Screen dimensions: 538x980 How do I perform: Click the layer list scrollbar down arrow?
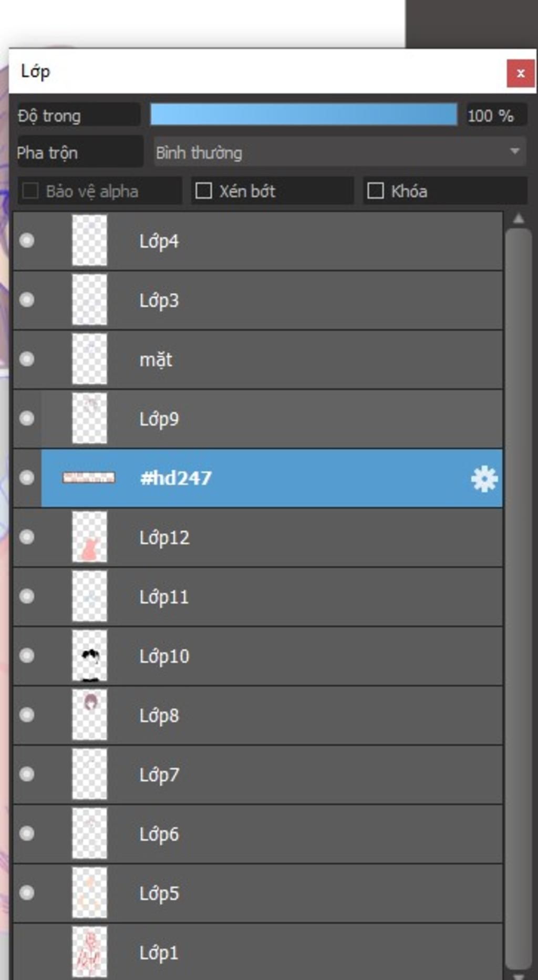[x=518, y=975]
